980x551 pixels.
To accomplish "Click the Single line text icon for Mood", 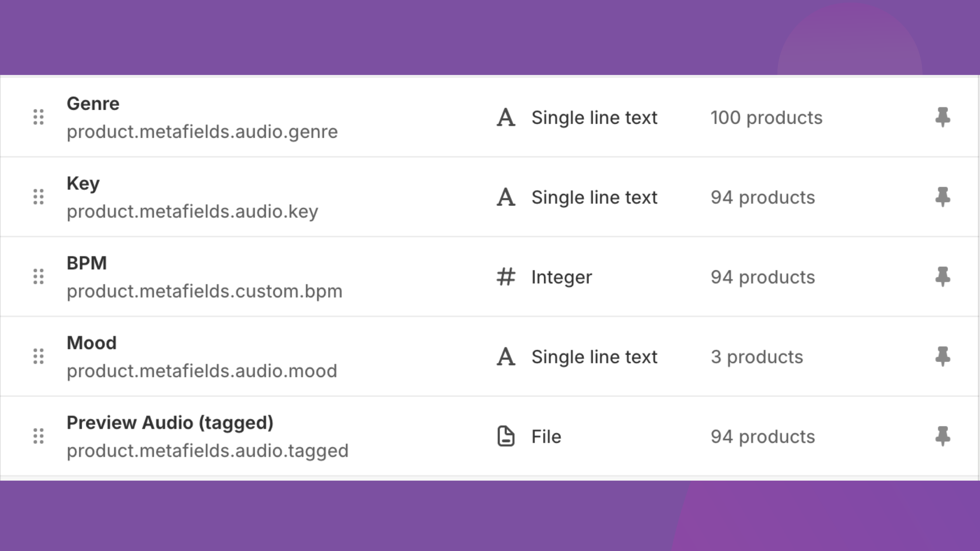I will 506,356.
